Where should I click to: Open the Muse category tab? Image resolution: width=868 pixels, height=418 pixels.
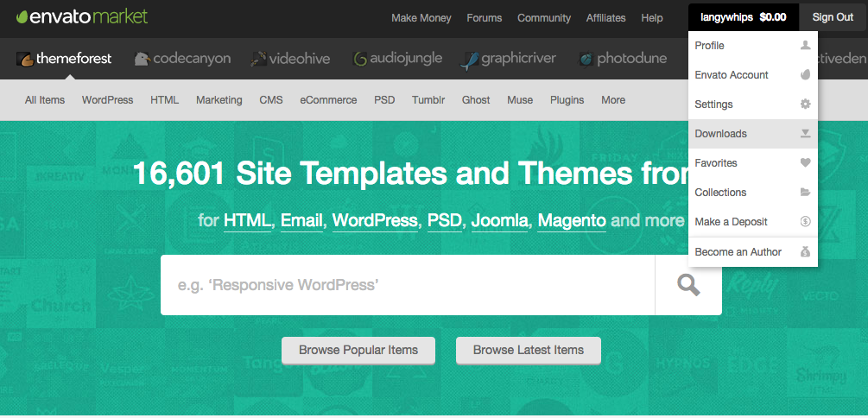pos(520,100)
